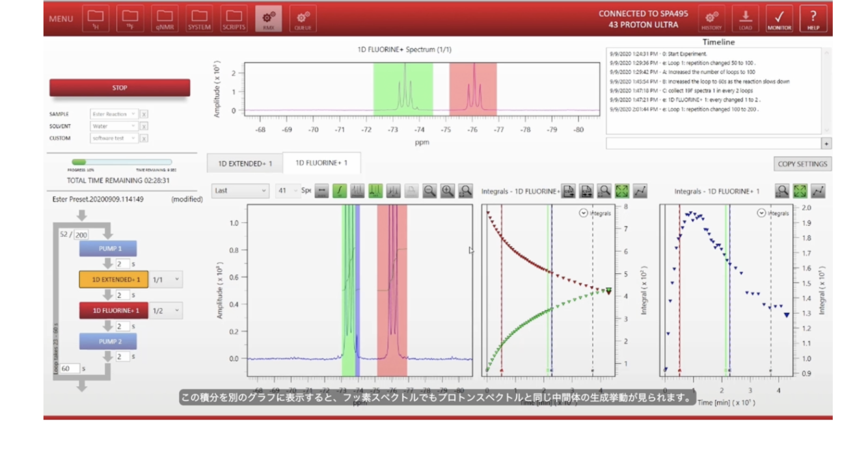
Task: Click the LOAD download icon
Action: [x=745, y=18]
